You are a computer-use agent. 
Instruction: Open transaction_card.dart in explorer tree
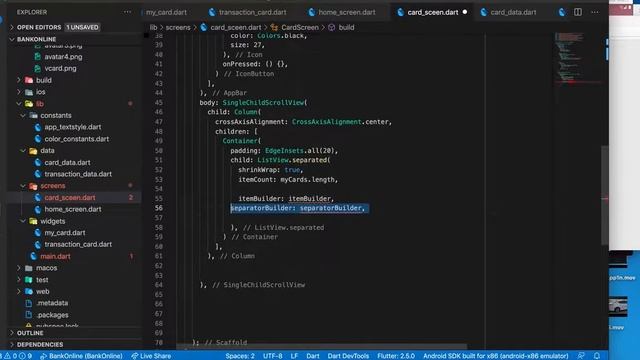click(78, 244)
